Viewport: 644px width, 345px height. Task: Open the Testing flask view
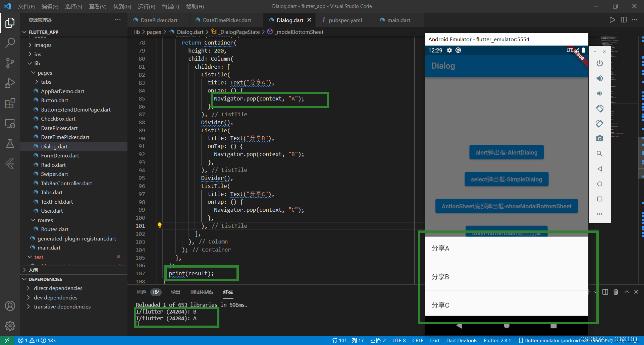10,143
